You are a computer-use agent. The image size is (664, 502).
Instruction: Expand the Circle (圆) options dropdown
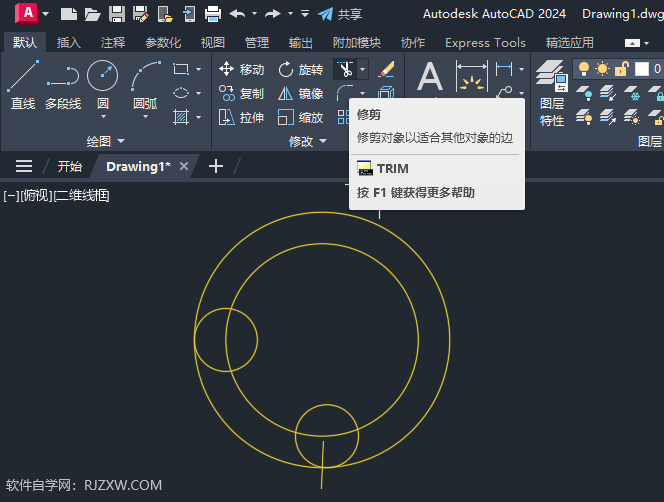coord(103,116)
